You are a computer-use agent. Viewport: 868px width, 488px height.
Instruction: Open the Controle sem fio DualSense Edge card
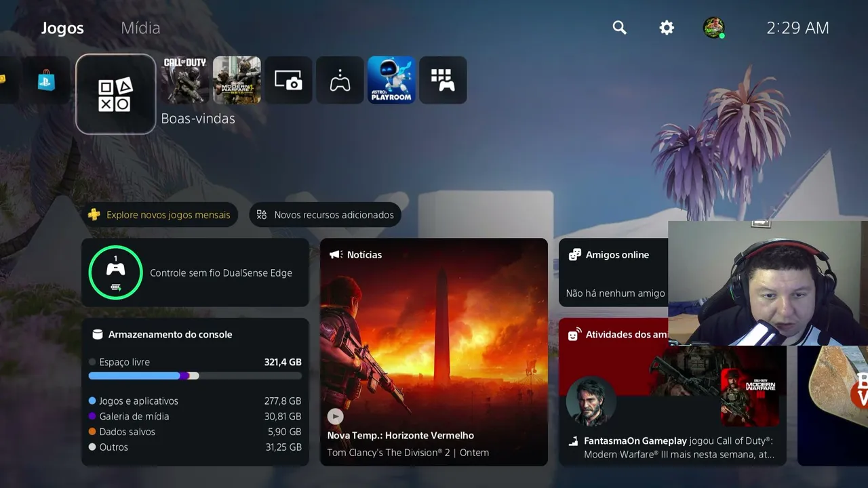195,272
